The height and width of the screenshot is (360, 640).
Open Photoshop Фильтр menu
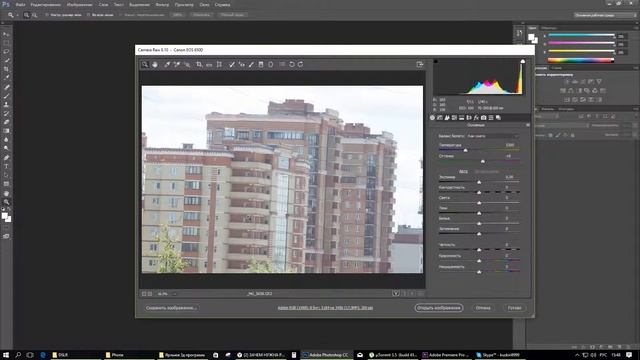pos(162,4)
